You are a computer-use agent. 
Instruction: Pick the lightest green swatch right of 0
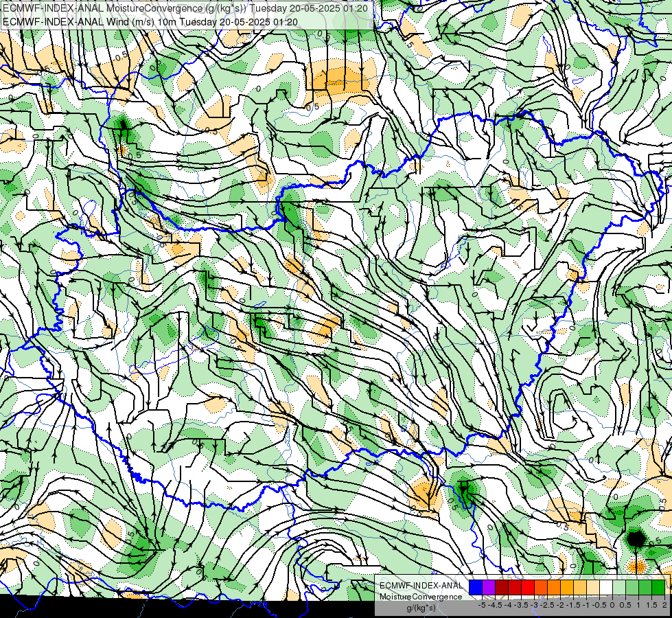pos(619,588)
